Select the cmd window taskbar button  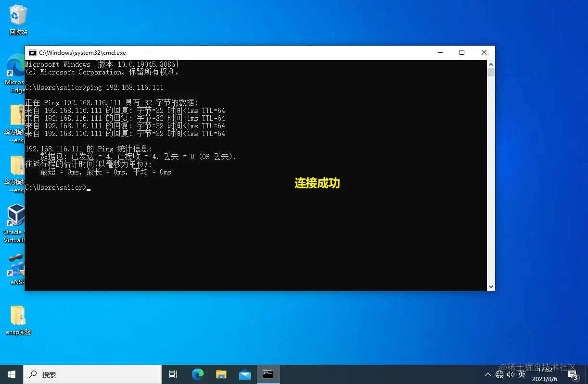click(x=268, y=374)
